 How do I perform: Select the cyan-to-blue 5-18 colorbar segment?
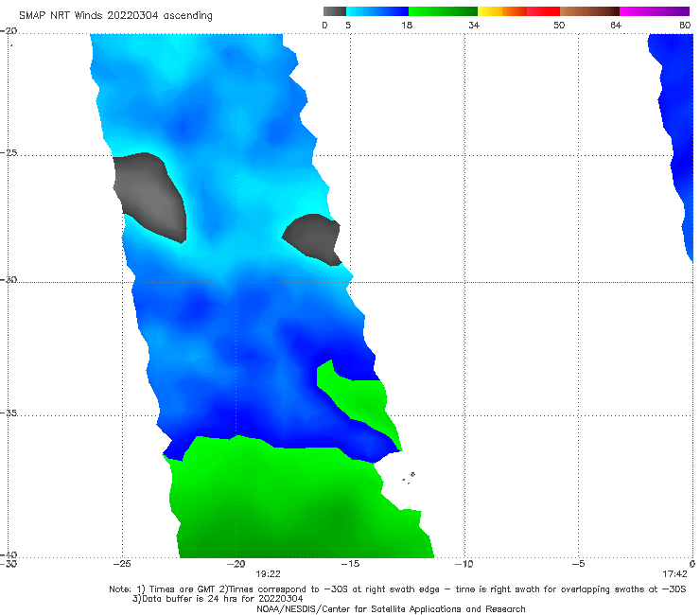click(x=377, y=11)
